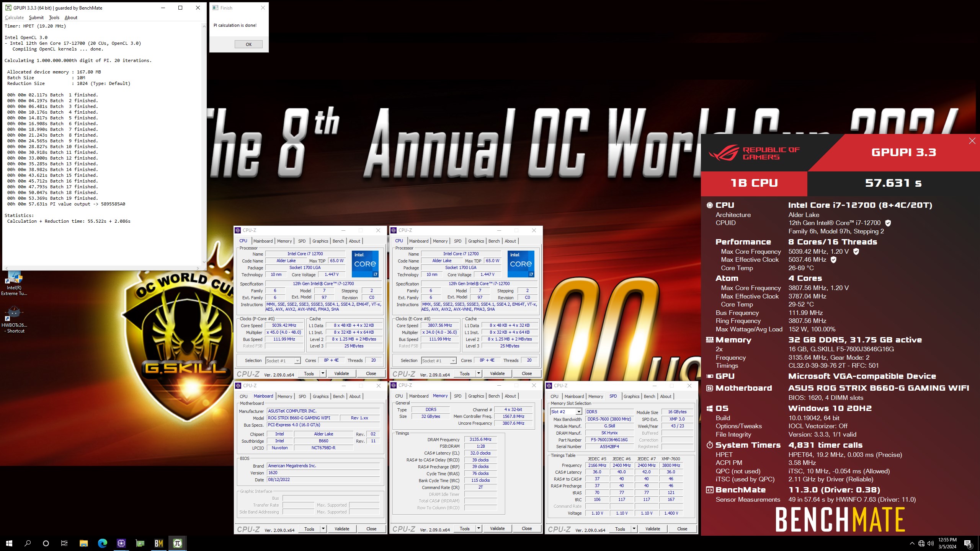Open the notification center icon
Image resolution: width=980 pixels, height=551 pixels.
pos(968,543)
